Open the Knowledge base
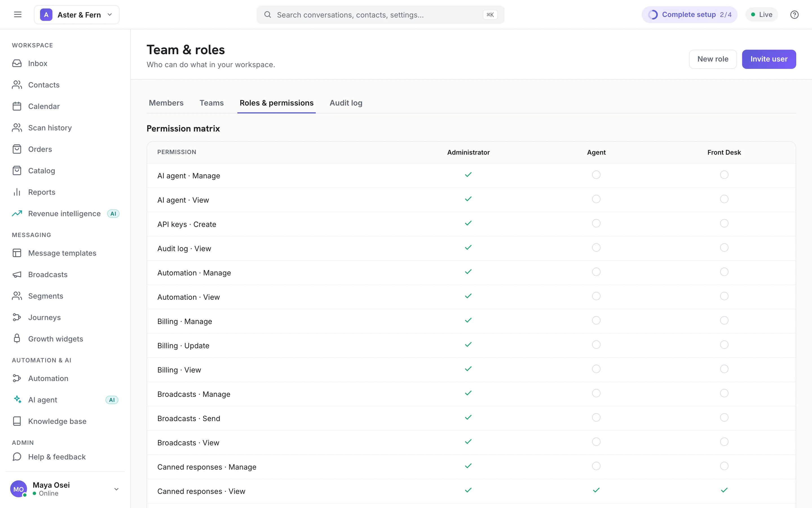812x508 pixels. (65, 421)
